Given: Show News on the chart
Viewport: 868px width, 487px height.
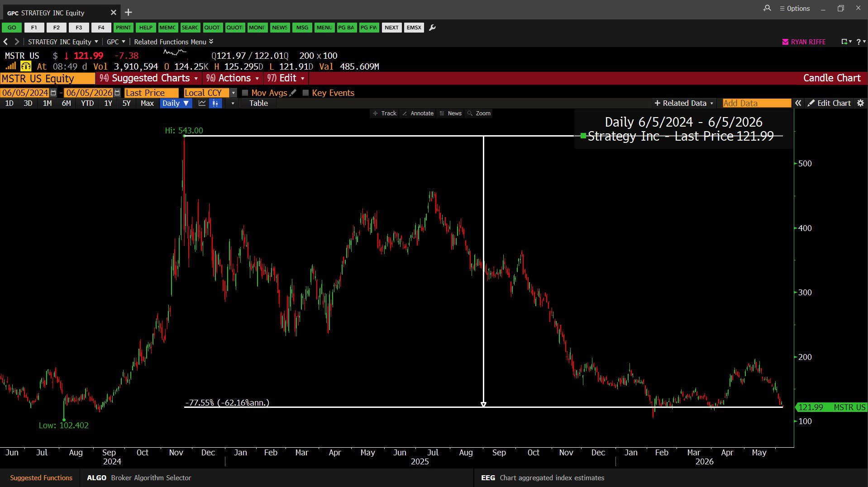Looking at the screenshot, I should coord(451,113).
